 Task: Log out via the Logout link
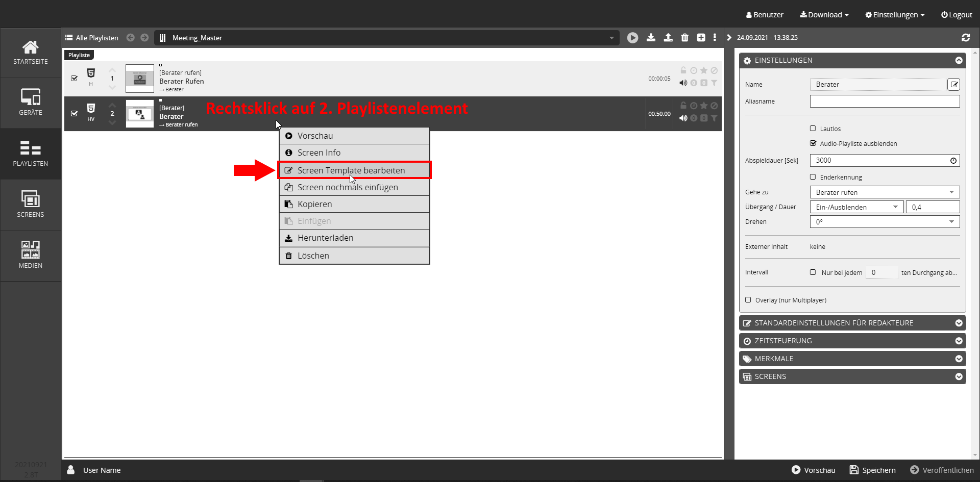957,15
